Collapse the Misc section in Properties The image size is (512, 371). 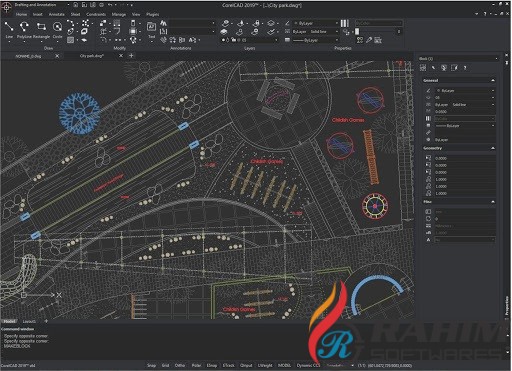[x=493, y=202]
